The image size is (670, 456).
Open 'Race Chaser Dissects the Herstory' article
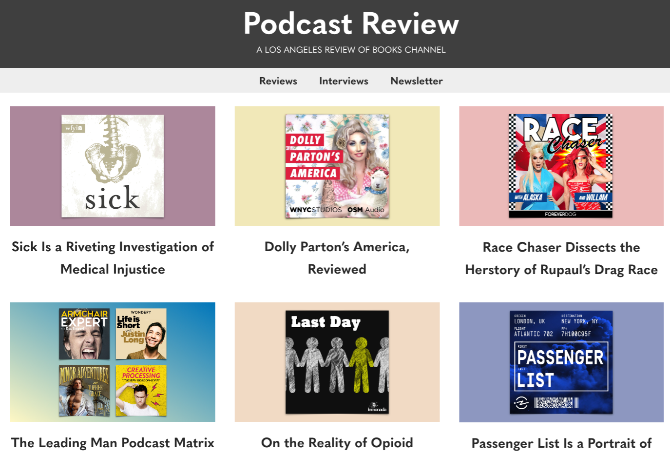(x=561, y=258)
